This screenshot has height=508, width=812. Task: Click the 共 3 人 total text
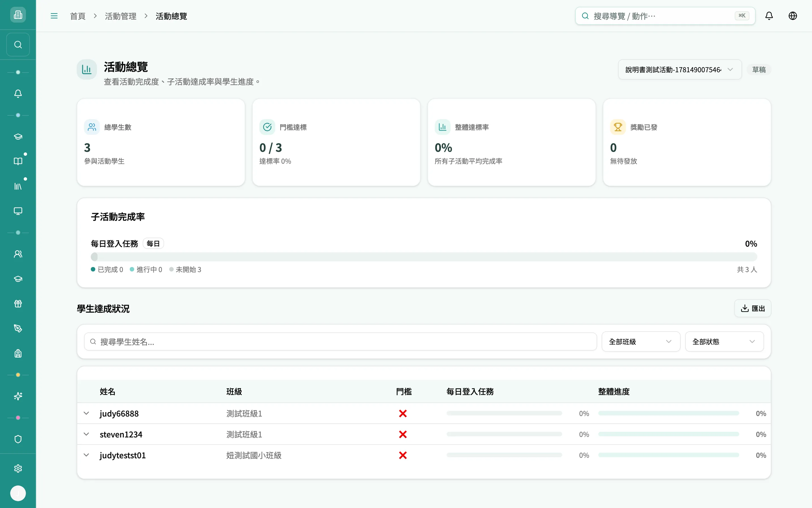click(747, 270)
